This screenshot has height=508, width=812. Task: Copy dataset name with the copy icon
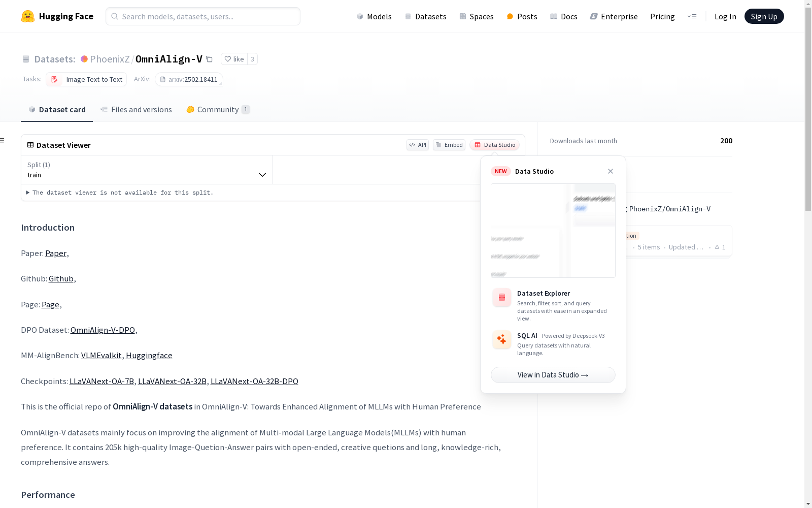209,59
